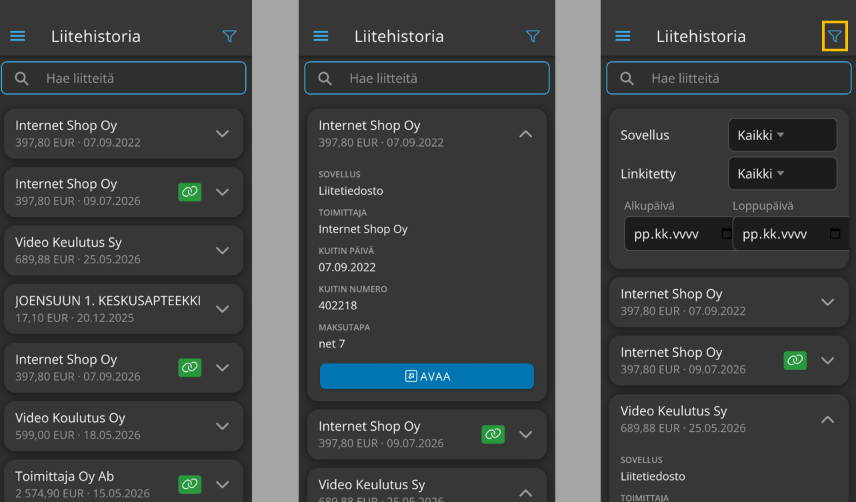Click Liitehistoria title in left panel
856x502 pixels.
click(96, 36)
